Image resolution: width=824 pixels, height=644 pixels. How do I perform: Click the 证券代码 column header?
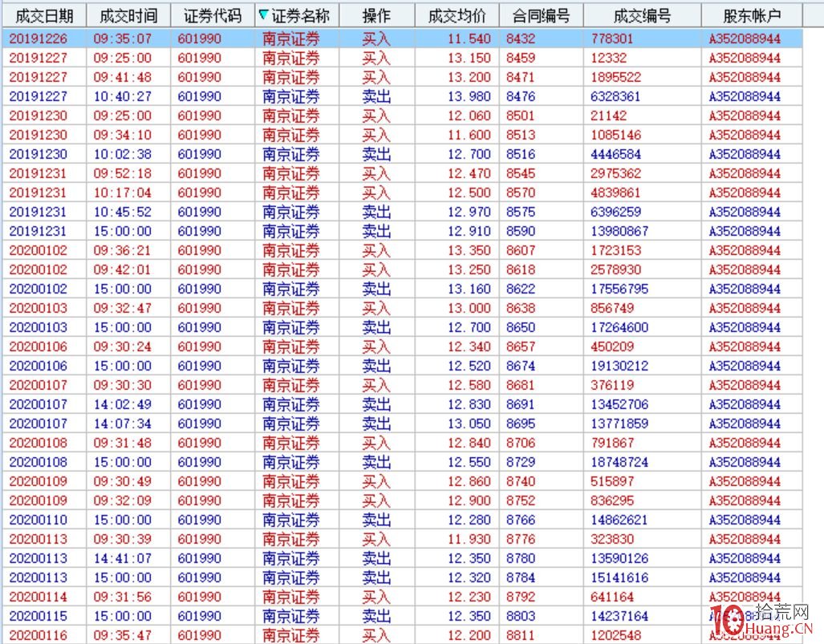tap(213, 16)
